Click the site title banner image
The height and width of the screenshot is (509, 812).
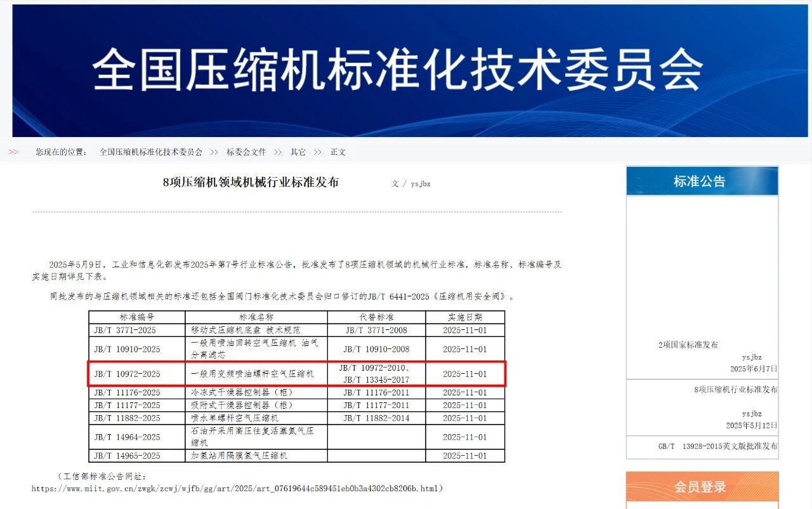pyautogui.click(x=409, y=70)
